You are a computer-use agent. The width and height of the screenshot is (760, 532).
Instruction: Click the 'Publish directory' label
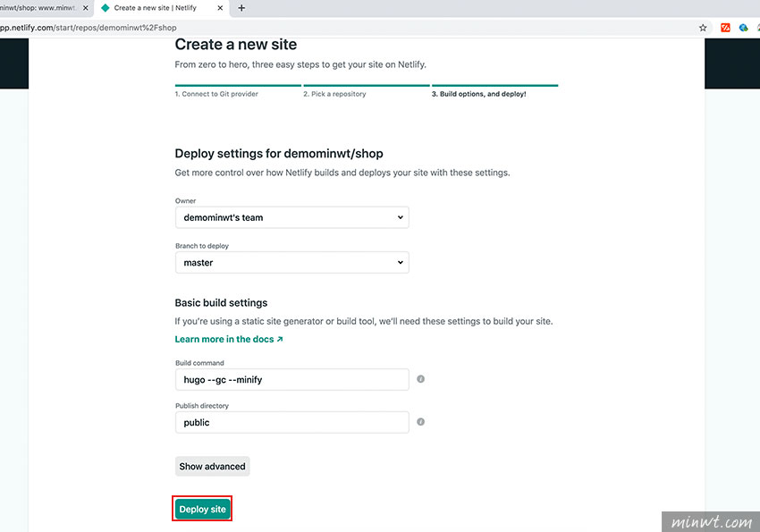point(202,406)
